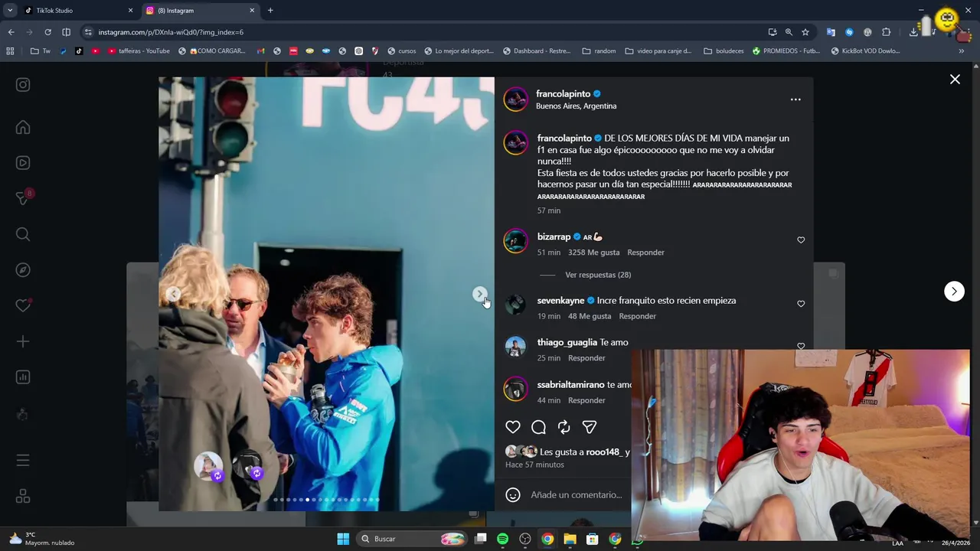Image resolution: width=980 pixels, height=551 pixels.
Task: Like sevenkayne's comment
Action: (801, 304)
